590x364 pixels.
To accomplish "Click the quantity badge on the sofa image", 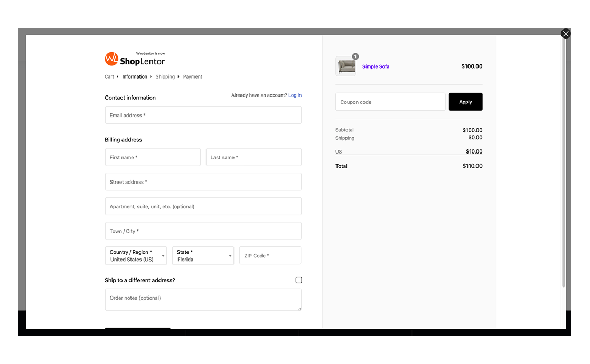I will coord(355,56).
